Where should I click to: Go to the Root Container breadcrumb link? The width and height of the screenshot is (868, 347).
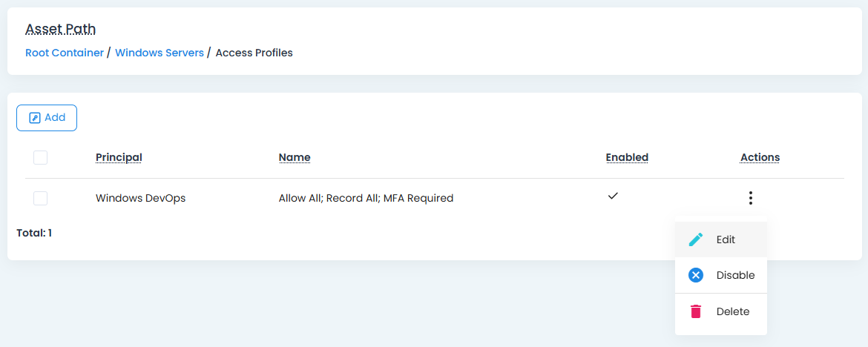[65, 53]
